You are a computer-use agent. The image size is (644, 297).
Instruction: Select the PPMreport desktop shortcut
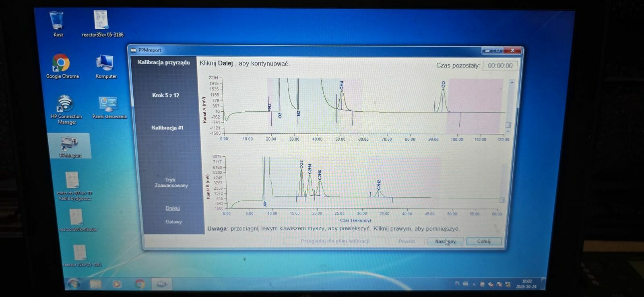[70, 145]
